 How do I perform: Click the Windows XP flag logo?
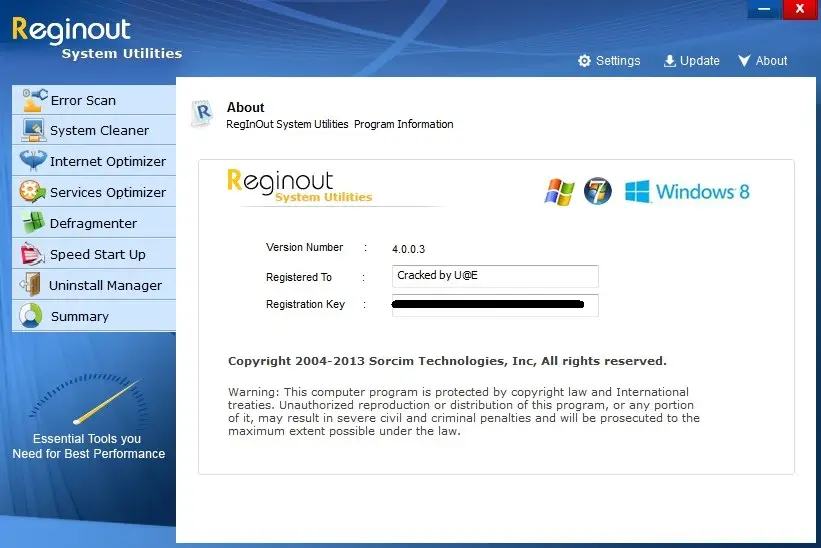559,192
